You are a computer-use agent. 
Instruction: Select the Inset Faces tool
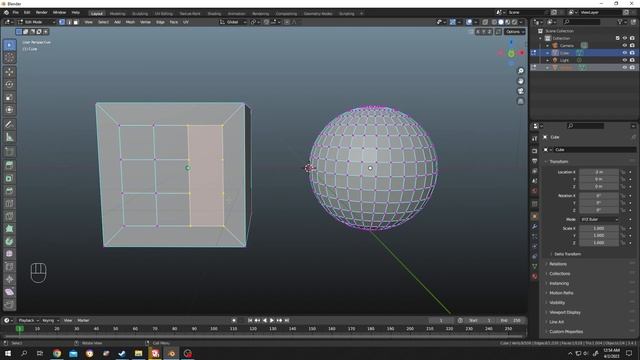pos(9,178)
